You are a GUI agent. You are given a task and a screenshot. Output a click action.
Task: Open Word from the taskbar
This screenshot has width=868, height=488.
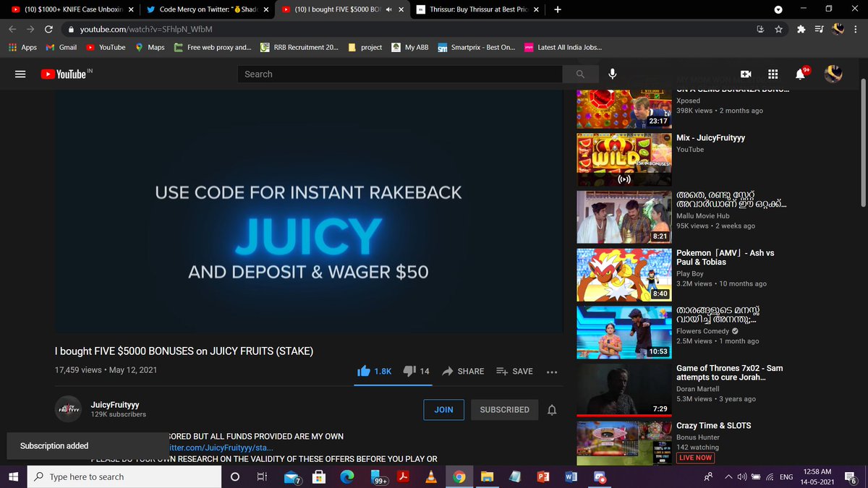pyautogui.click(x=570, y=477)
